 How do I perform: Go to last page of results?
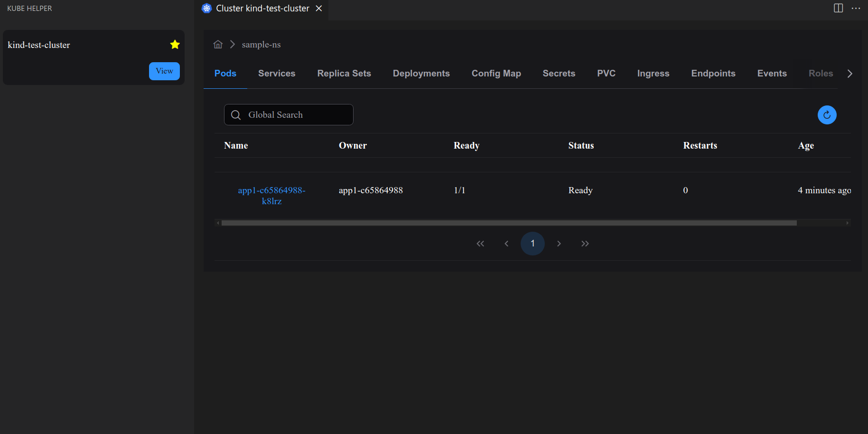coord(585,244)
